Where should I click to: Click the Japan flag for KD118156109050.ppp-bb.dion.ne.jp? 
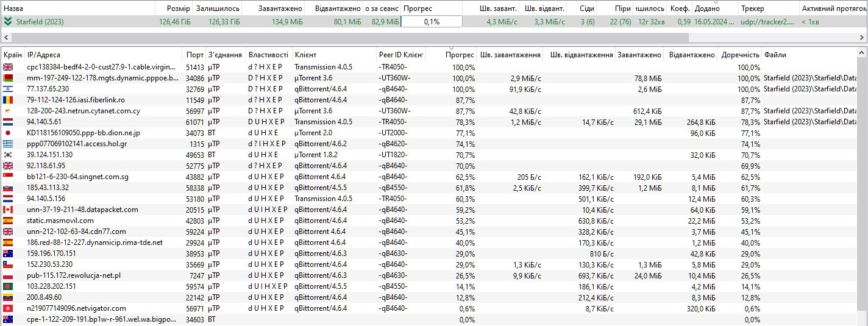point(8,133)
